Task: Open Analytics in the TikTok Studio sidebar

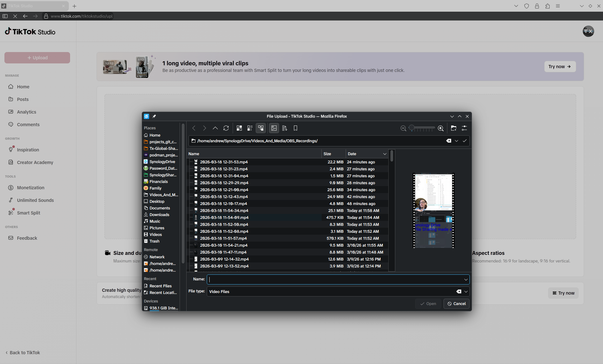Action: click(x=27, y=112)
